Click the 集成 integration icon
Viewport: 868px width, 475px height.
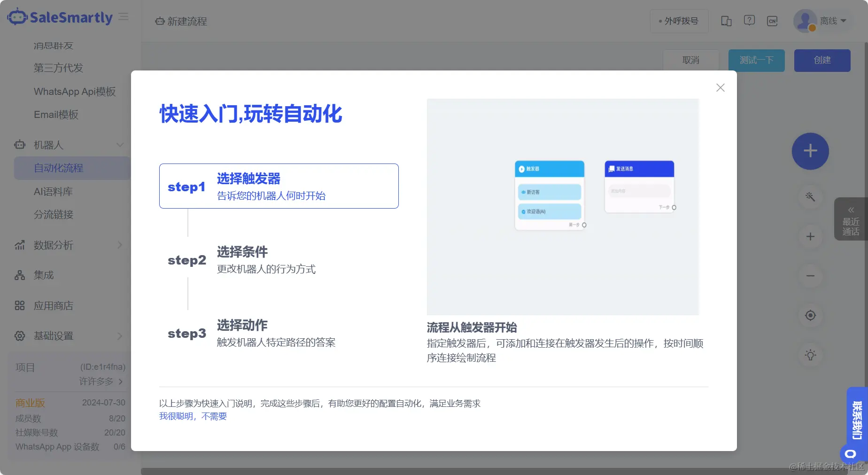tap(20, 275)
